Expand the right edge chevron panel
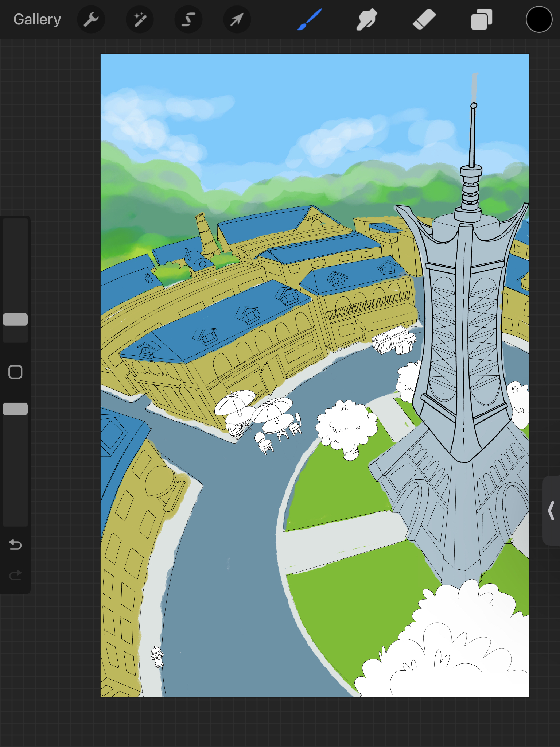The image size is (560, 747). coord(551,511)
